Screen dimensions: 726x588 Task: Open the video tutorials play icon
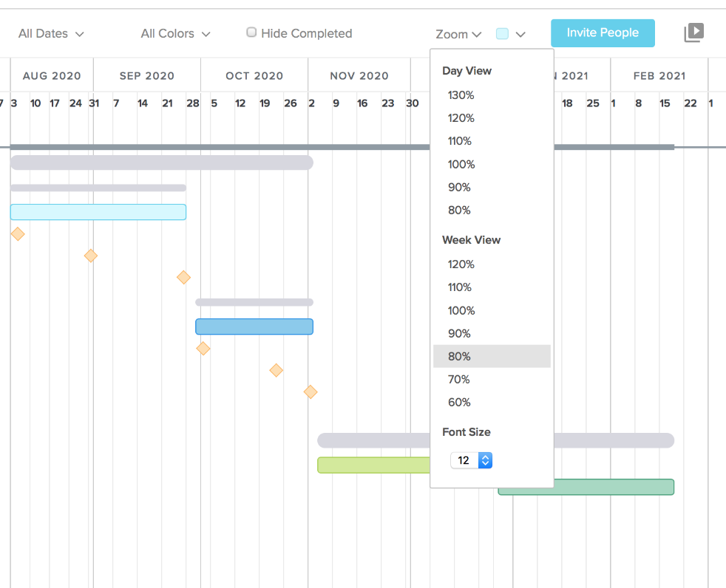tap(693, 33)
